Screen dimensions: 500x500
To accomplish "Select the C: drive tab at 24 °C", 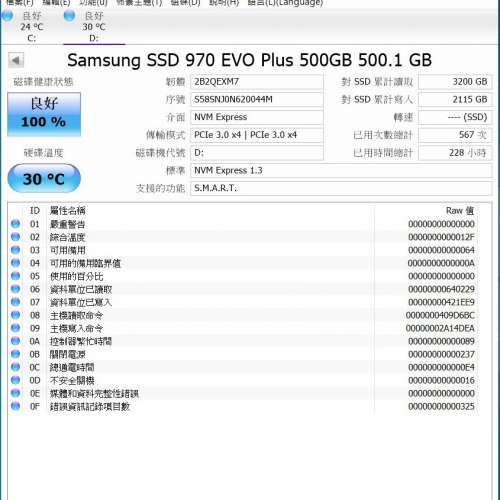I will click(32, 27).
